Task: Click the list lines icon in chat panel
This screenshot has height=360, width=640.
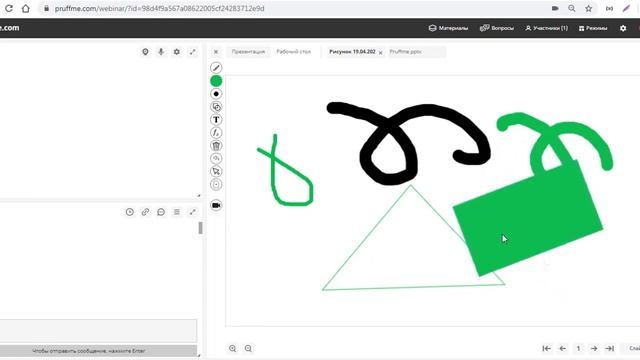Action: (x=177, y=212)
